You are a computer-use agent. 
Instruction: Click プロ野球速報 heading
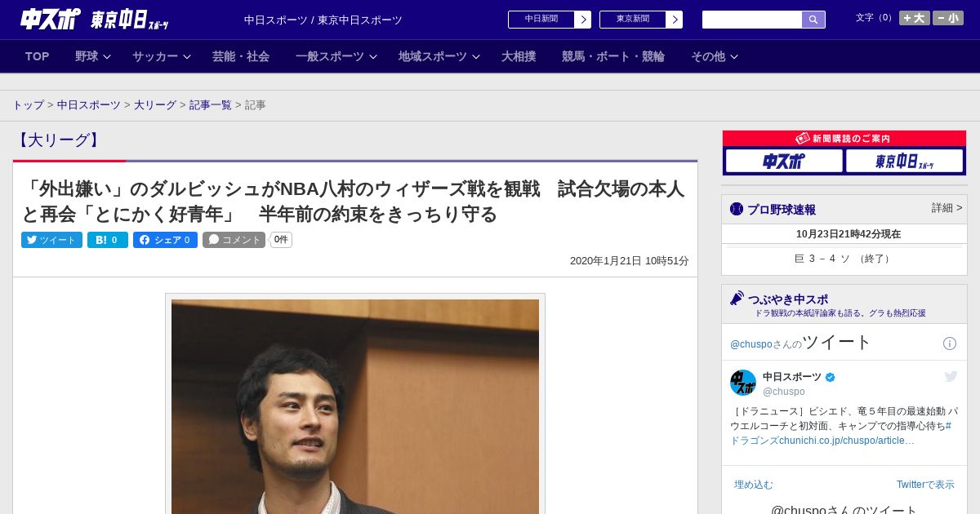point(782,210)
